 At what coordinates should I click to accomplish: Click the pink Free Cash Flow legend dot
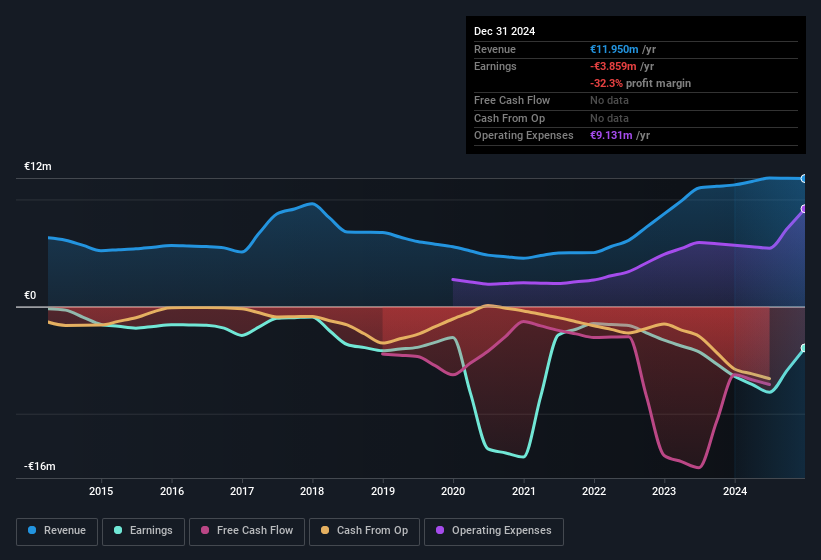pos(206,531)
